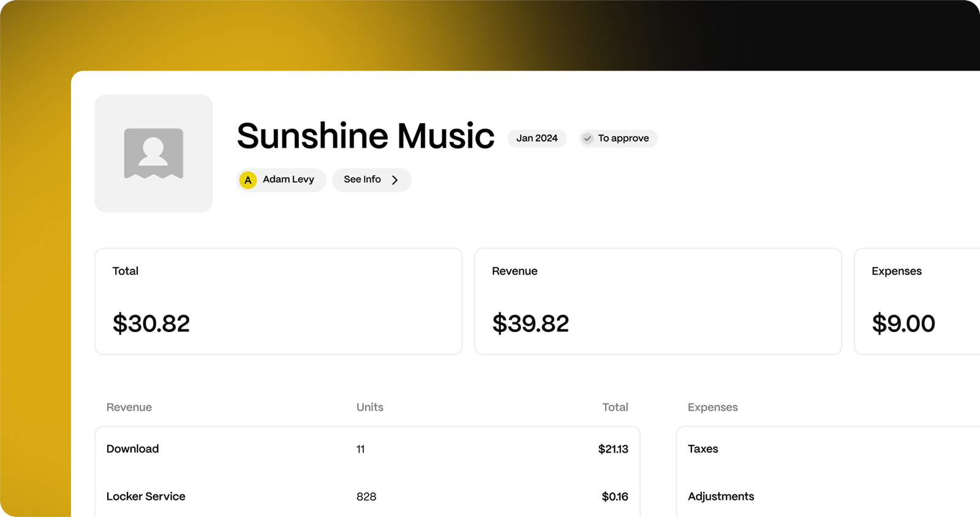Viewport: 980px width, 517px height.
Task: Select the Revenue summary card
Action: point(658,301)
